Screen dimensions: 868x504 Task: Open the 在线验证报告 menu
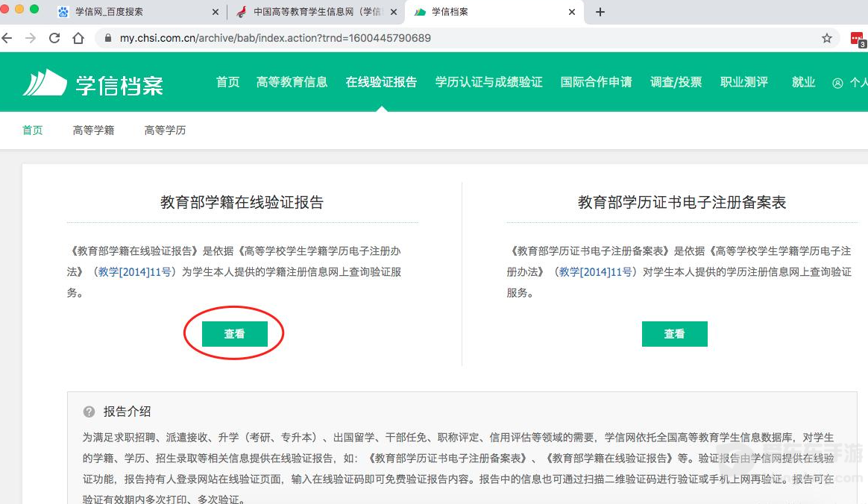(381, 82)
